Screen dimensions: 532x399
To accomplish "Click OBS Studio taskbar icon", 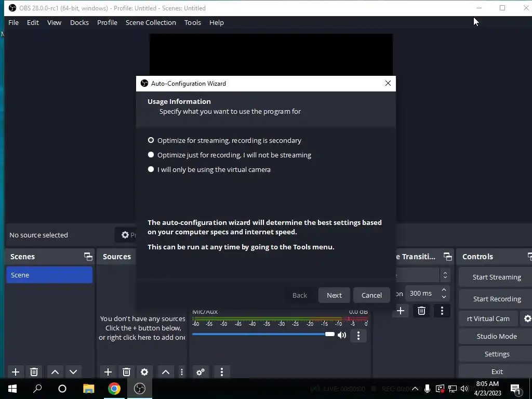I will 139,389.
